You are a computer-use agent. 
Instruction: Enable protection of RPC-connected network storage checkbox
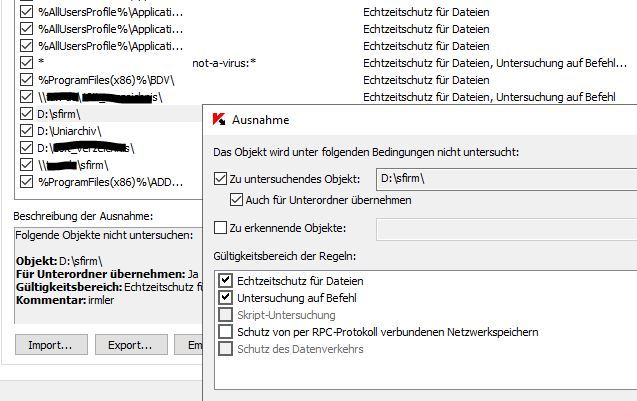(225, 332)
